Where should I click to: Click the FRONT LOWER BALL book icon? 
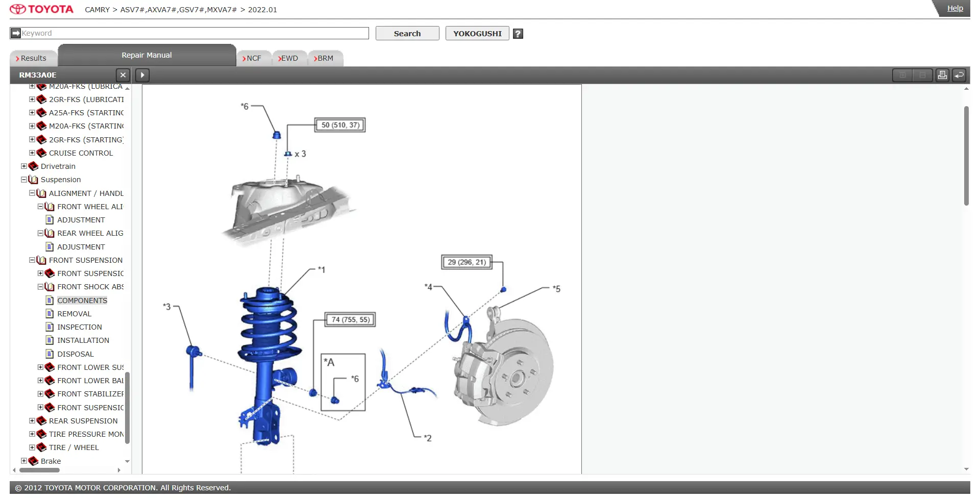tap(50, 381)
